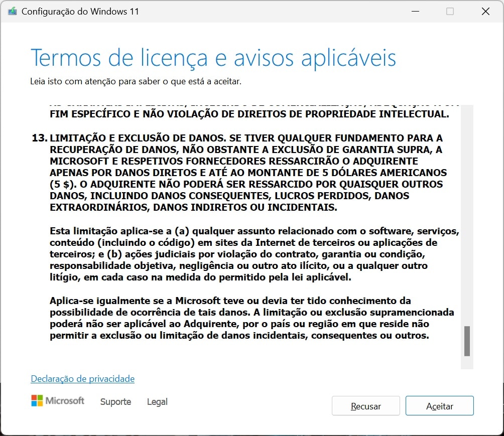Click the scrollbar track below the thumb

(x=467, y=363)
